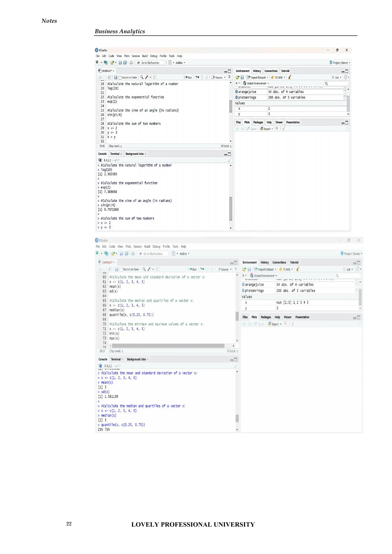Expand the Global Environment dropdown in lower window

click(264, 275)
